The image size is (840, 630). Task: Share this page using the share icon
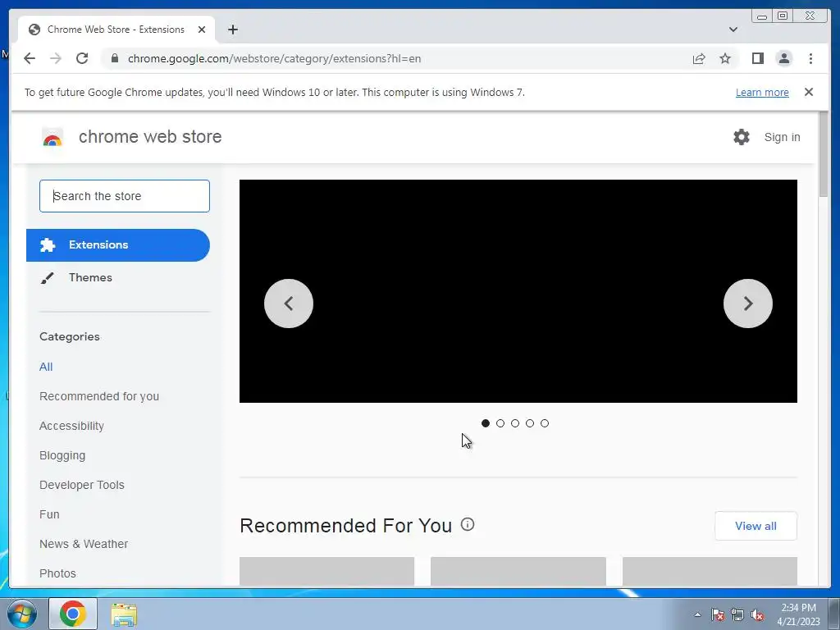(699, 58)
